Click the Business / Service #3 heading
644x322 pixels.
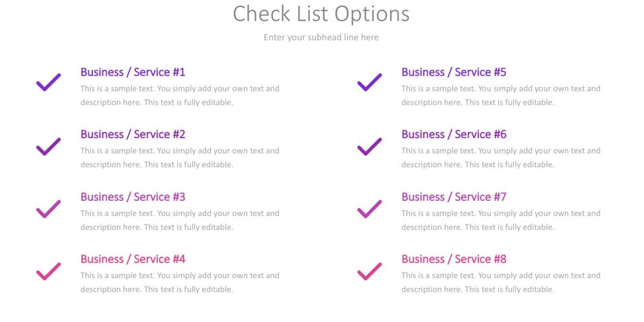[x=133, y=197]
